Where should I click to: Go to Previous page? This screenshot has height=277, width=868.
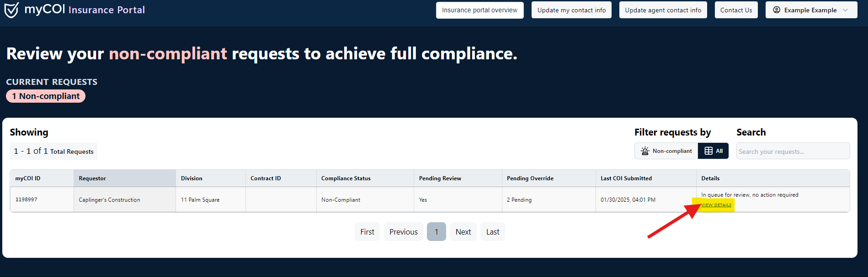point(403,232)
